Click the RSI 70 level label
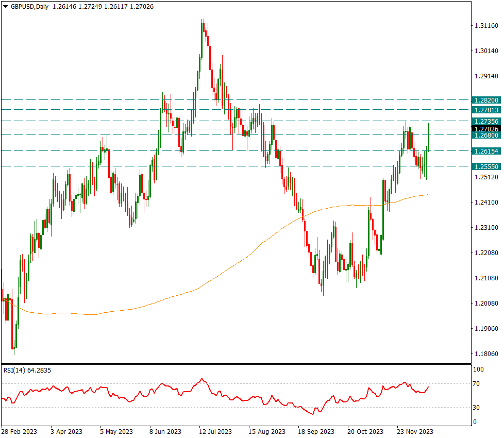The image size is (504, 438). tap(476, 384)
